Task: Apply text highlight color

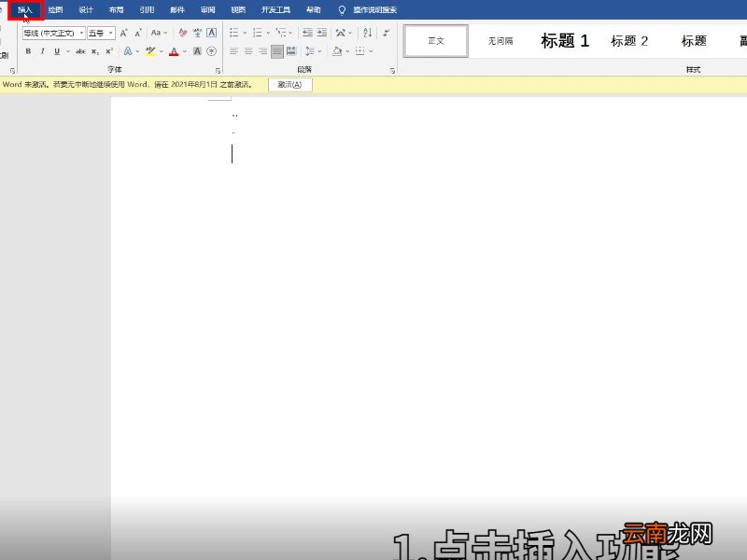Action: (148, 51)
